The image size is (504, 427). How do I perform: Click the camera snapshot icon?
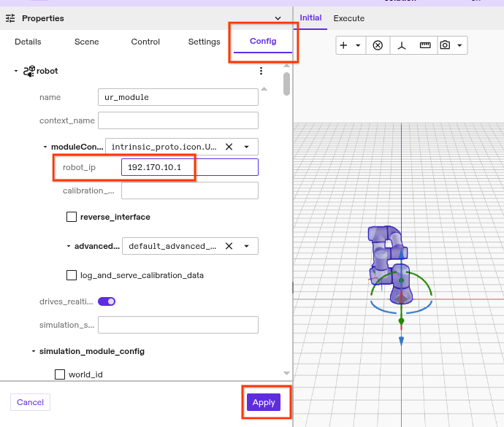(x=445, y=45)
